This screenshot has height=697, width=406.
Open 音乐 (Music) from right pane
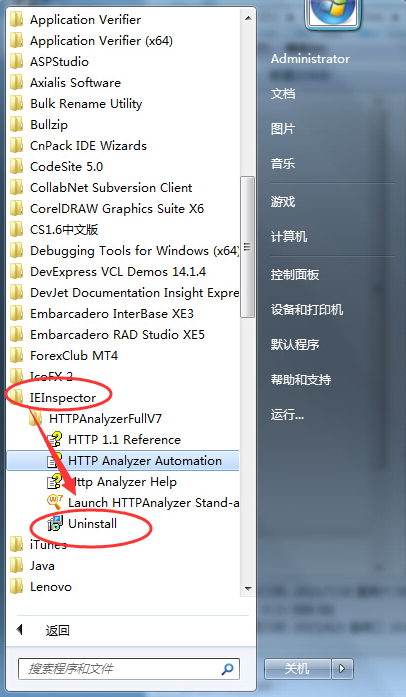(x=283, y=164)
